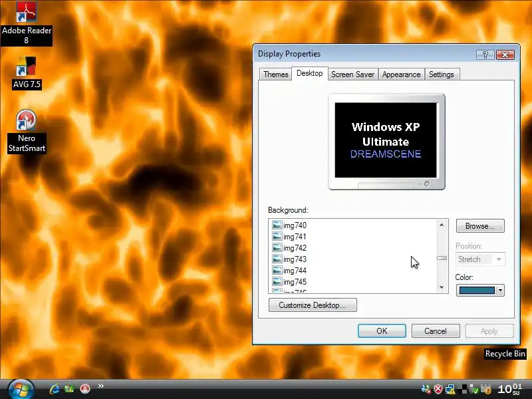Image resolution: width=532 pixels, height=399 pixels.
Task: Open the Screen Saver tab
Action: coord(352,74)
